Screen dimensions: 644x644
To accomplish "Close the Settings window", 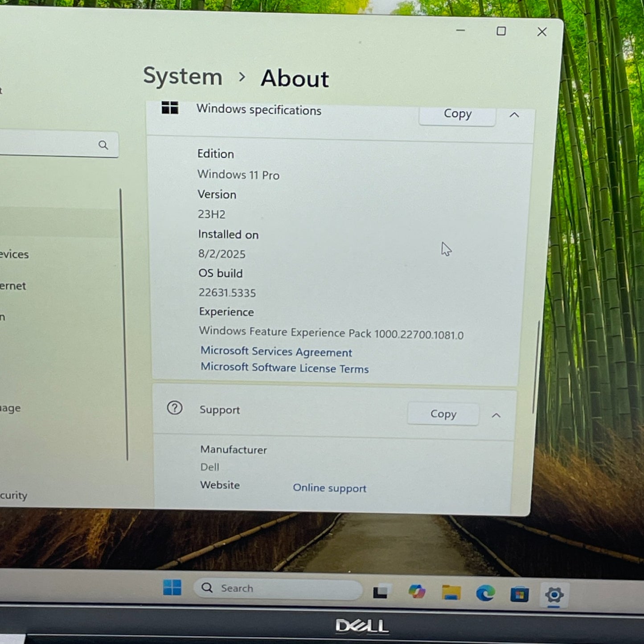I will tap(542, 32).
